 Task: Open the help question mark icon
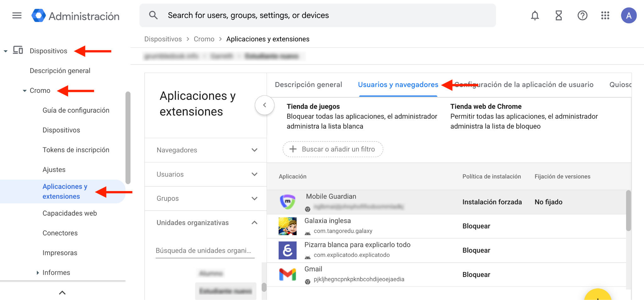(582, 15)
